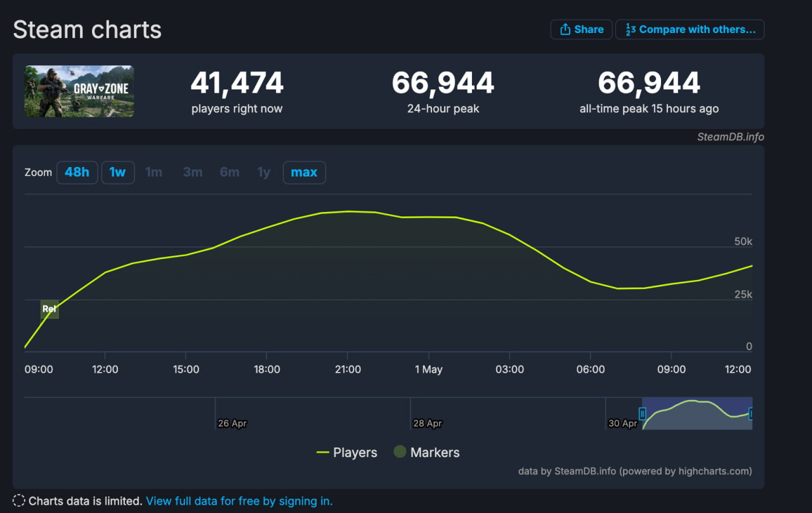Click the data by SteamDB.info credit text
Screen dimensions: 812x513
click(635, 471)
